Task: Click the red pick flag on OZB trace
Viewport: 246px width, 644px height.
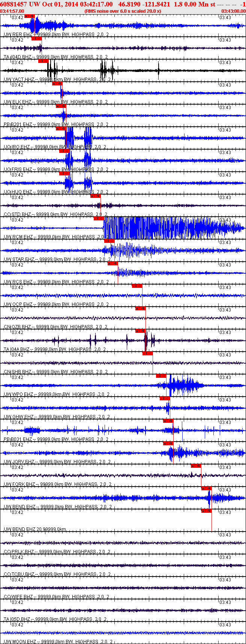Action: click(141, 309)
